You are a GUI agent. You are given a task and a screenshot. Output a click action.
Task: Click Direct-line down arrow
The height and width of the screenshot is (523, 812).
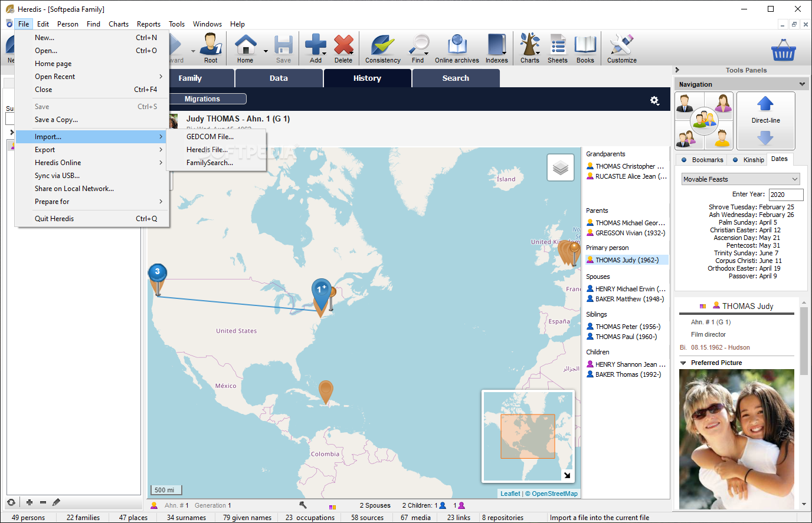[x=765, y=137]
